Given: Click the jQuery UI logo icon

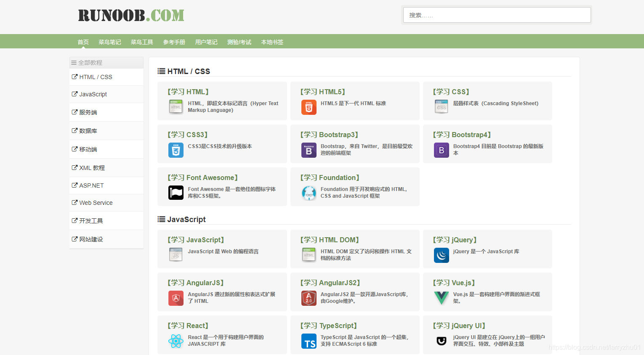Looking at the screenshot, I should 441,341.
